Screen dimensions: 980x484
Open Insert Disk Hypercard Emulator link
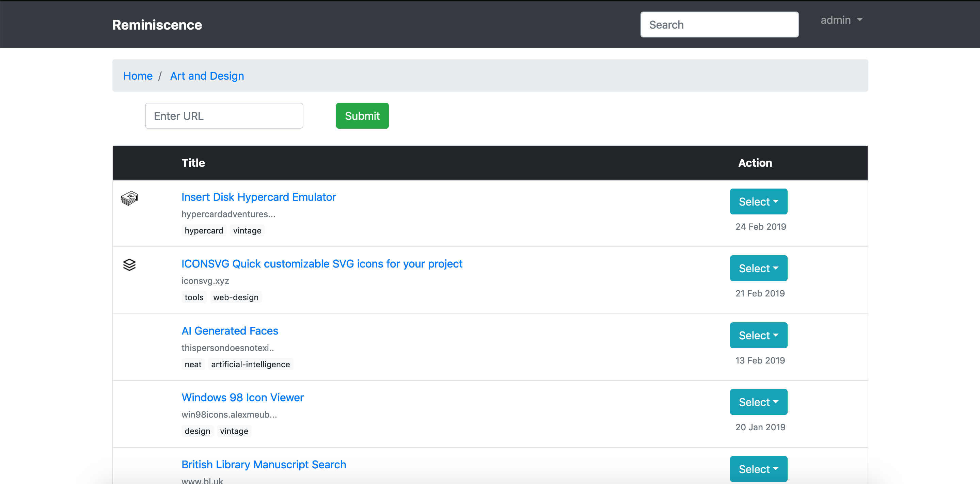[x=259, y=197]
